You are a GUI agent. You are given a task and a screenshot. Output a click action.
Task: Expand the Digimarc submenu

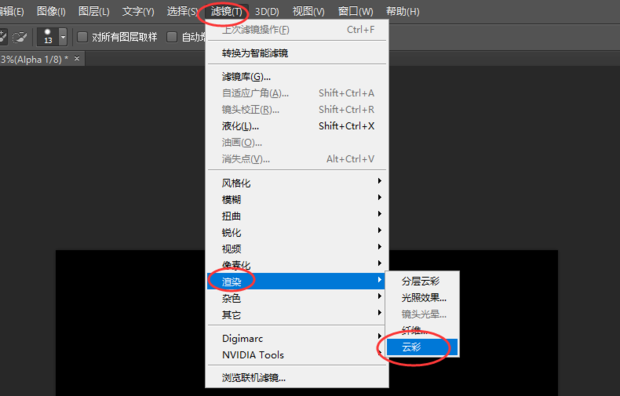(x=297, y=339)
